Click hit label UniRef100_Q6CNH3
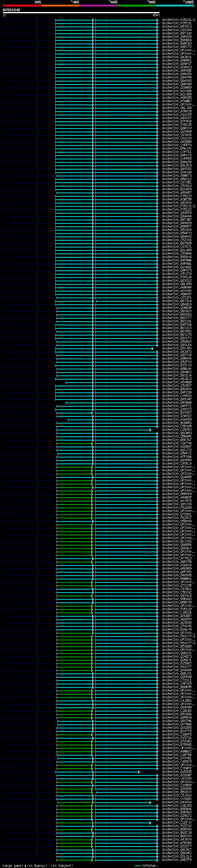This screenshot has width=197, height=868. tap(177, 433)
